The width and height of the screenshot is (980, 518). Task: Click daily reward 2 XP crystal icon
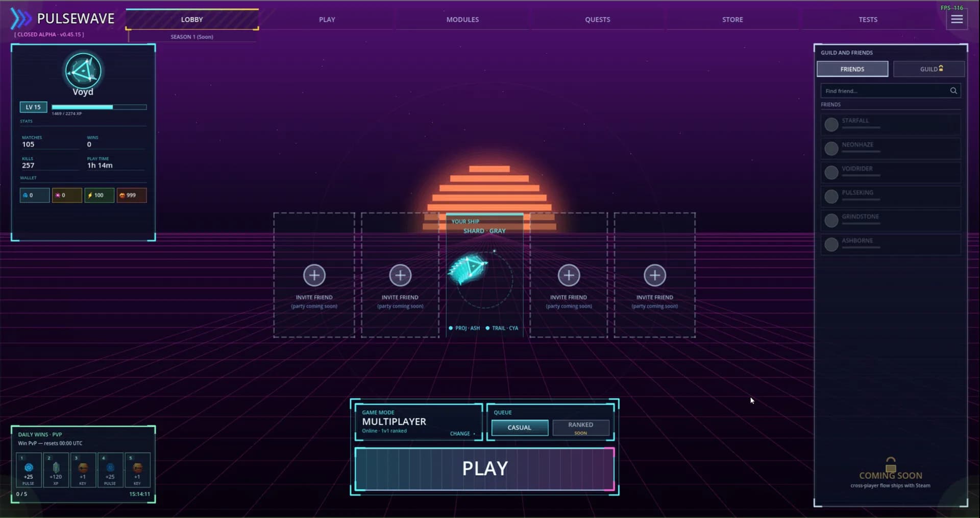tap(56, 467)
